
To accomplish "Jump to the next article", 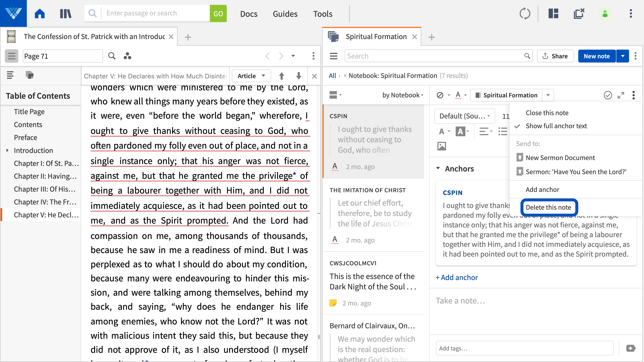I will 299,76.
